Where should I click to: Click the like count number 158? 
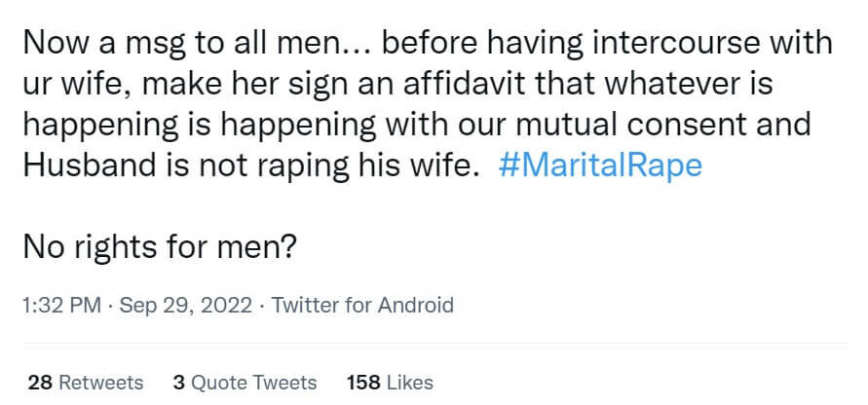click(363, 383)
